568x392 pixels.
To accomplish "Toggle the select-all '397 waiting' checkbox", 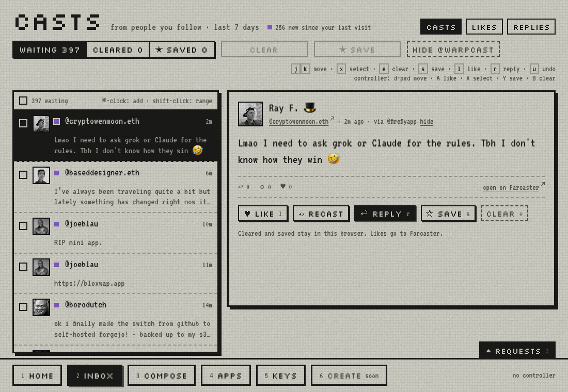I will pyautogui.click(x=23, y=101).
